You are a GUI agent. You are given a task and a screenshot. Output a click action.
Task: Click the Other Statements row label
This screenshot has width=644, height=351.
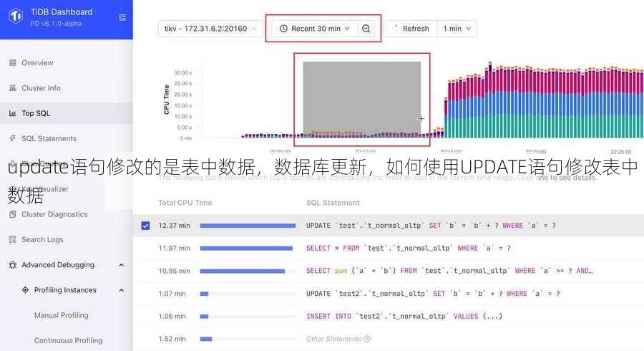[334, 339]
